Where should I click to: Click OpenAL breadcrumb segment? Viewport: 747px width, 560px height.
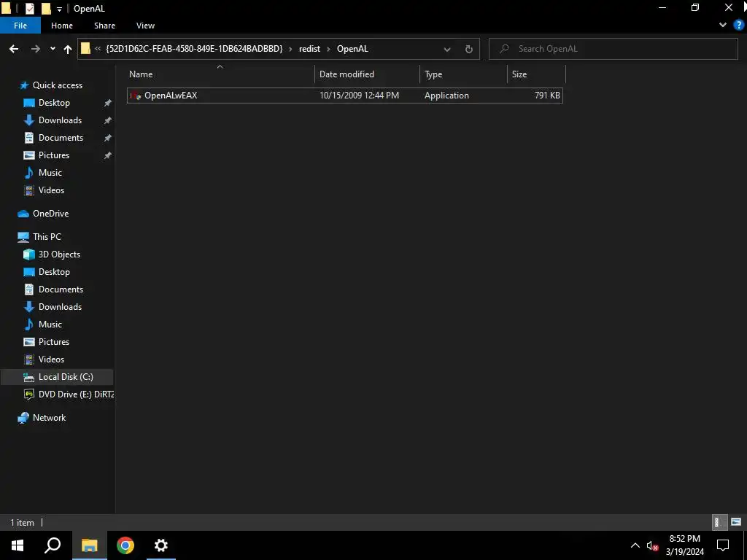(x=352, y=49)
